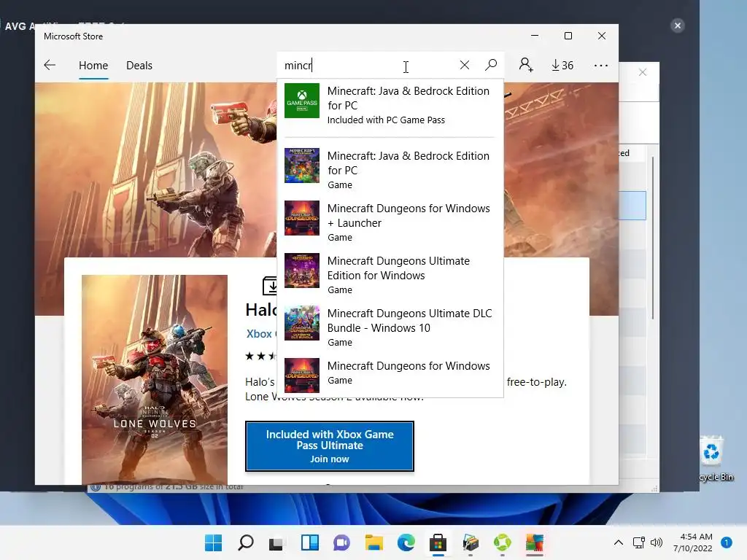Select Minecraft Java & Bedrock included with Game Pass
Image resolution: width=747 pixels, height=560 pixels.
point(390,105)
